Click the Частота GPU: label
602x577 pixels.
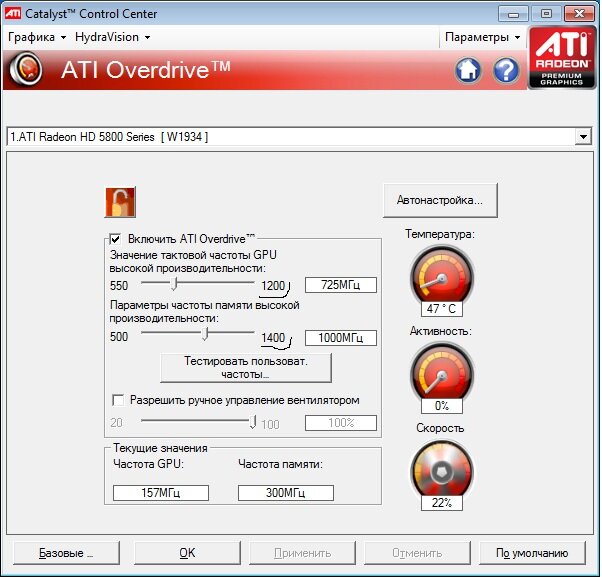tap(148, 464)
